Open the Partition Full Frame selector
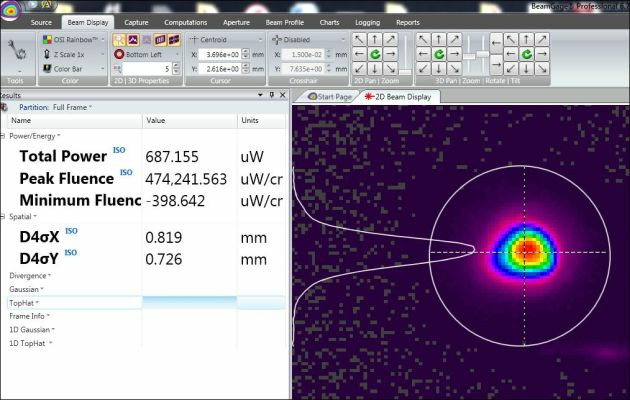This screenshot has width=630, height=400. (70, 107)
